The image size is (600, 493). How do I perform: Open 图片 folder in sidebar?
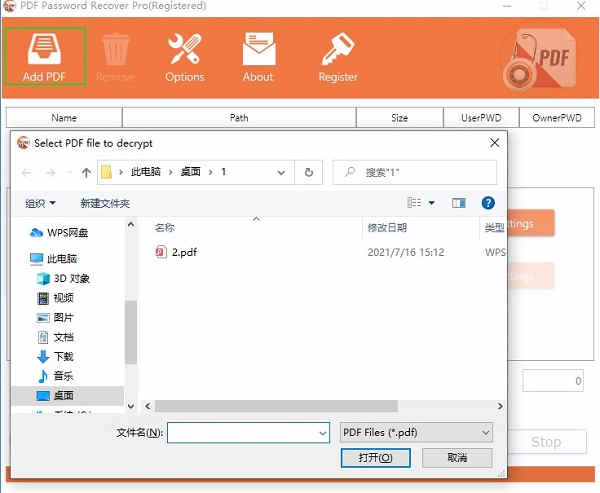pyautogui.click(x=55, y=317)
